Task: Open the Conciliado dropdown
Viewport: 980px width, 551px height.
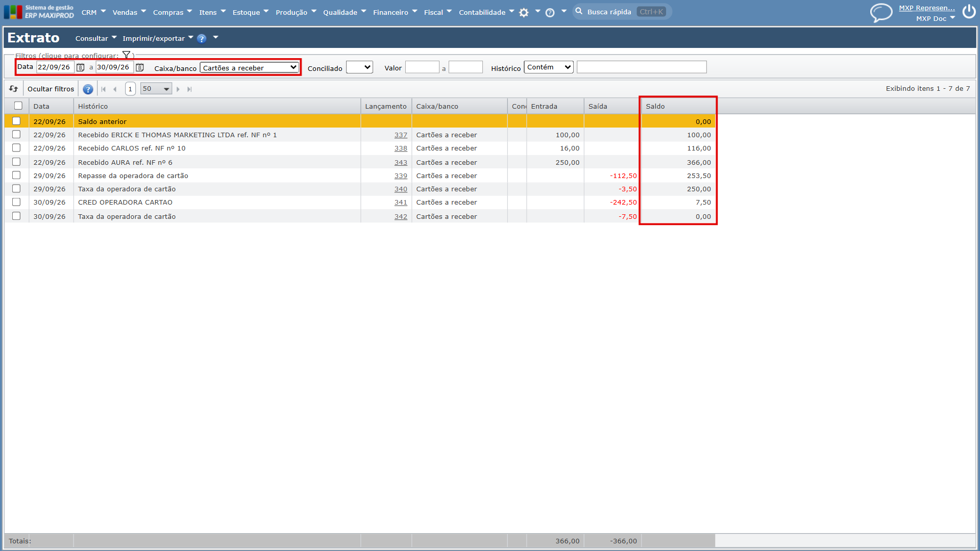Action: tap(359, 67)
